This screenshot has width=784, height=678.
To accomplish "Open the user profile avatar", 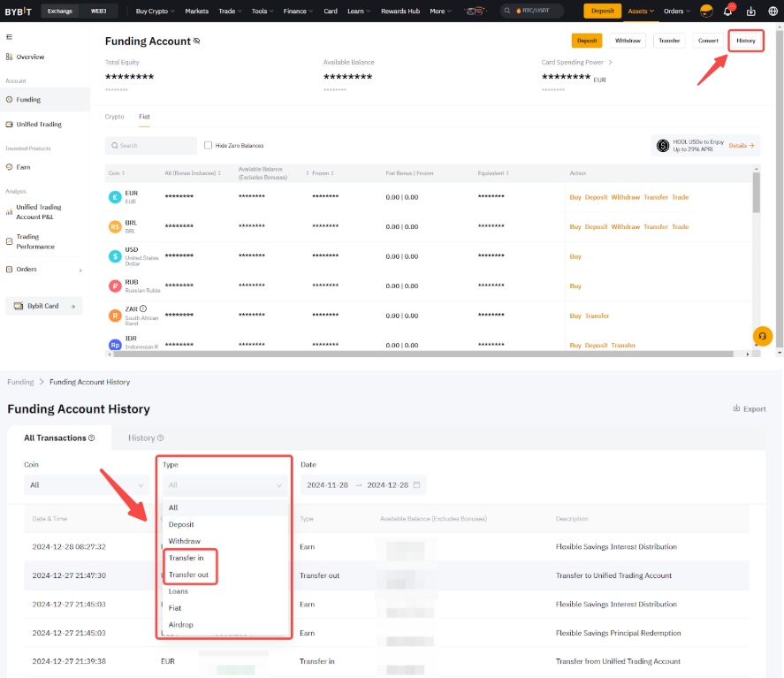I will (x=706, y=11).
